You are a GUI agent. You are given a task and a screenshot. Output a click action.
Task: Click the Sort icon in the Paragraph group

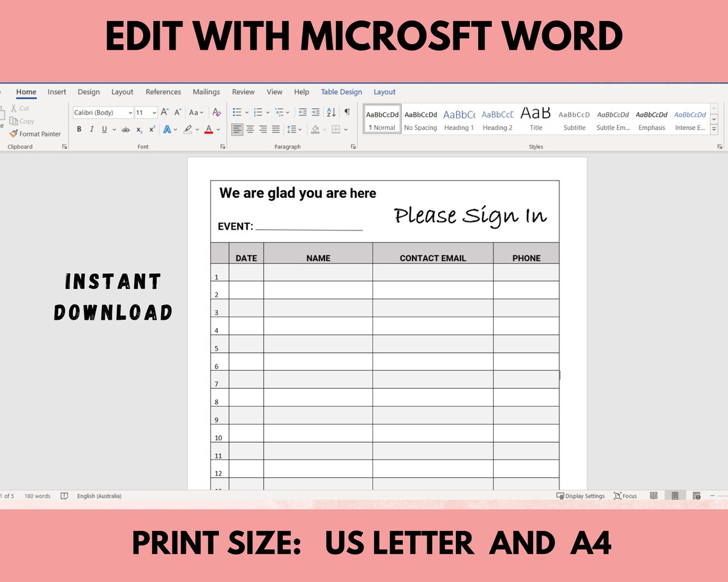tap(331, 112)
